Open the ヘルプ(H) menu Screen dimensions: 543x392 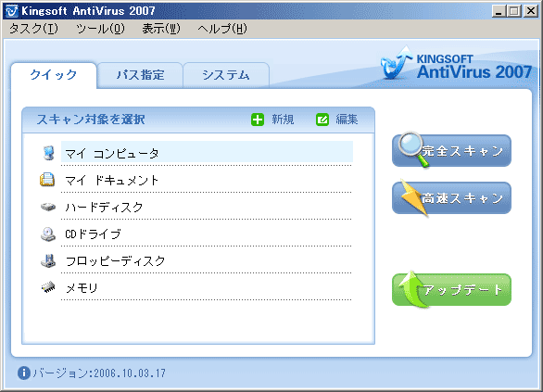[222, 29]
